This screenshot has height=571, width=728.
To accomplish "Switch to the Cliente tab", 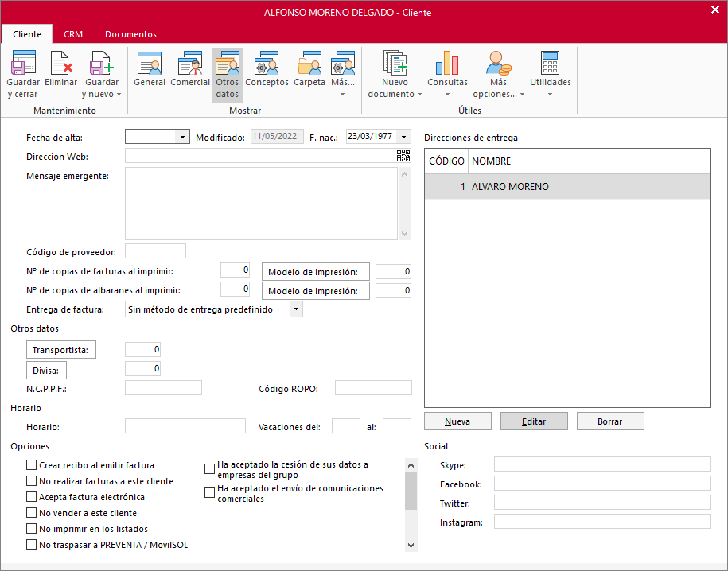I will tap(27, 34).
